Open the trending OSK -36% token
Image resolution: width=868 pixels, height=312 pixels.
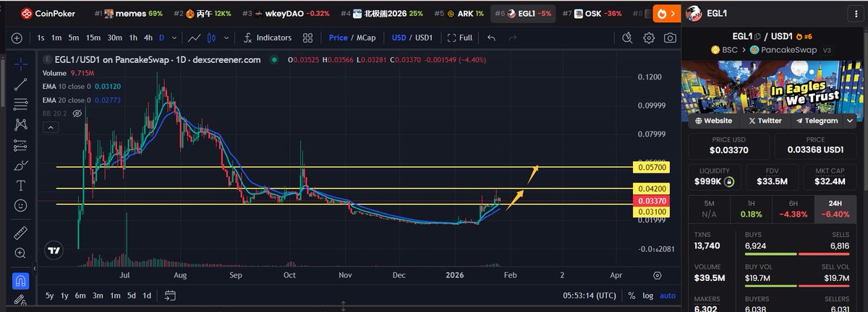[x=592, y=14]
